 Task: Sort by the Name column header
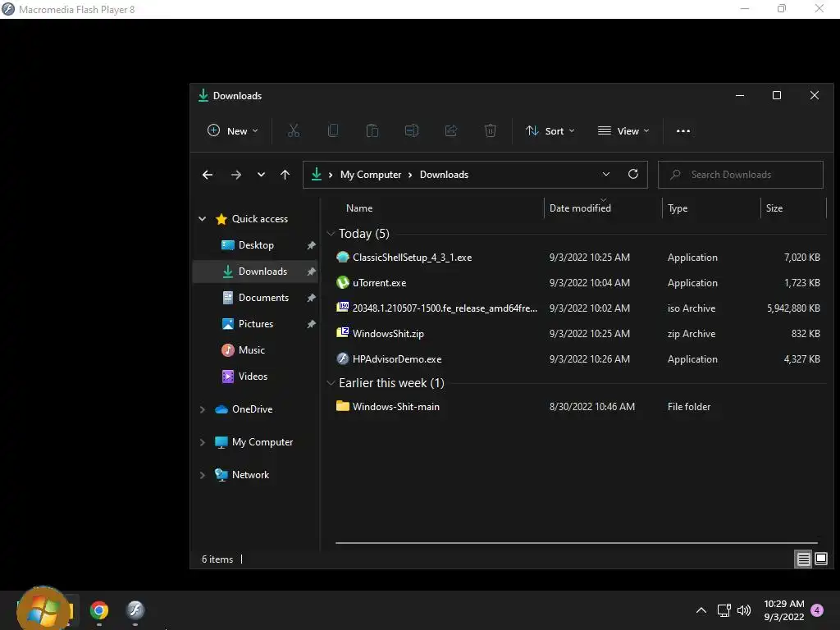(x=359, y=208)
